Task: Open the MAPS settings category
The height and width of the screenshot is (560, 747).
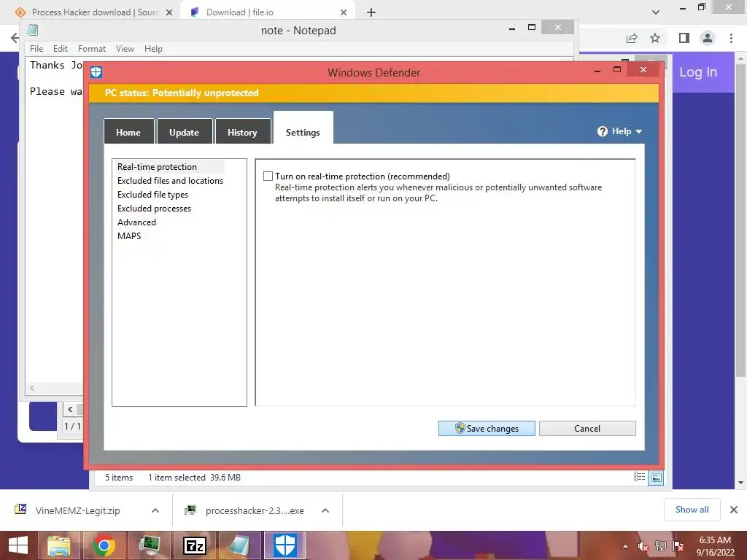Action: coord(129,236)
